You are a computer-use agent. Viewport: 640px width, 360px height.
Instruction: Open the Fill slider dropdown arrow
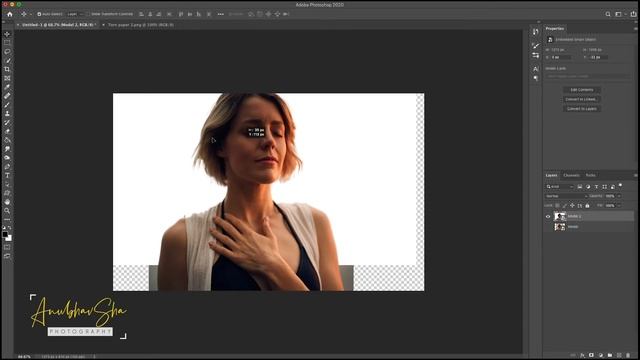tap(619, 206)
